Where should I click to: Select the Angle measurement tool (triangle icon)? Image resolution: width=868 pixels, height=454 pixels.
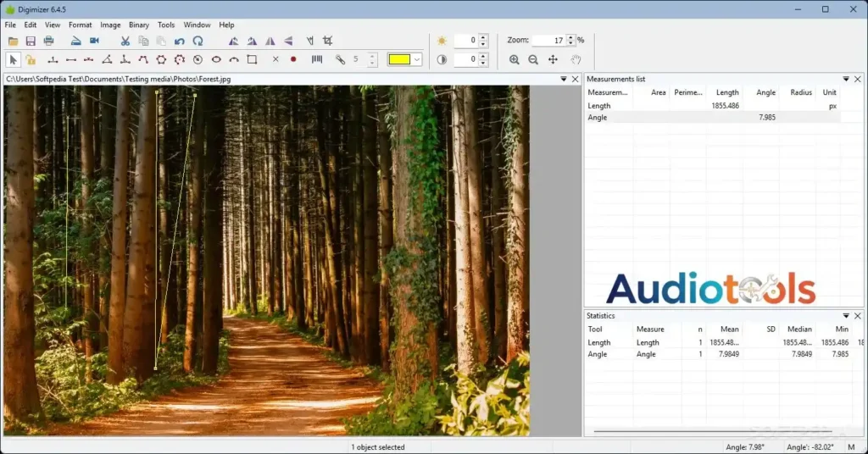107,59
